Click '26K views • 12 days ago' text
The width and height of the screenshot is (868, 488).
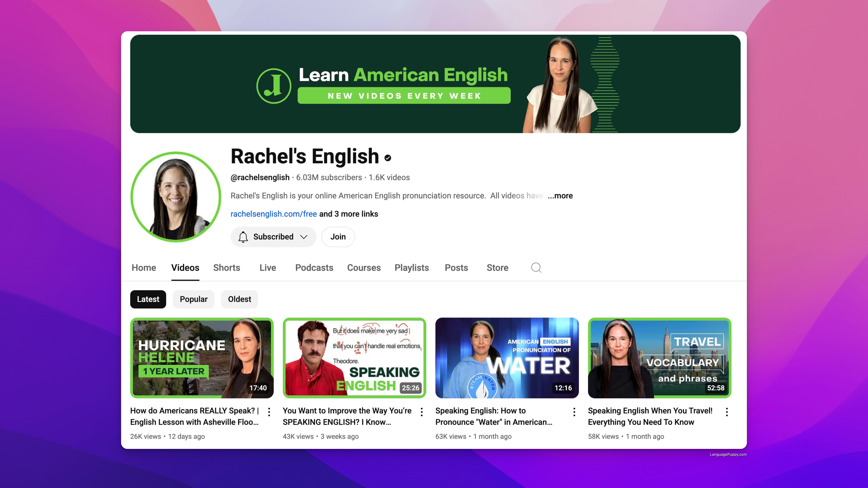tap(167, 437)
